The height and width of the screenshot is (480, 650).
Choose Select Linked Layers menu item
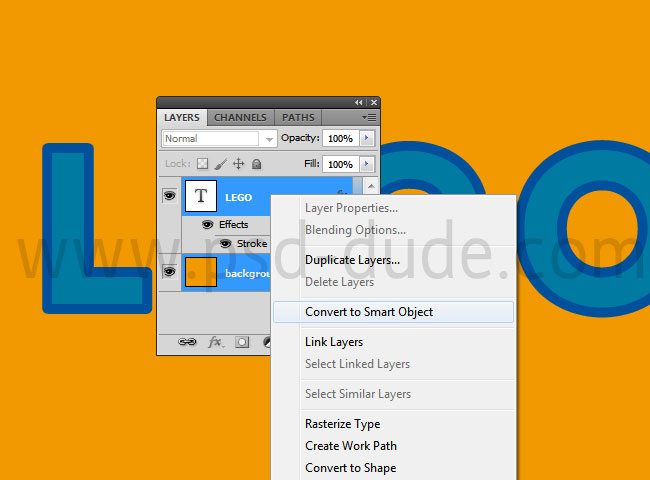pos(393,364)
